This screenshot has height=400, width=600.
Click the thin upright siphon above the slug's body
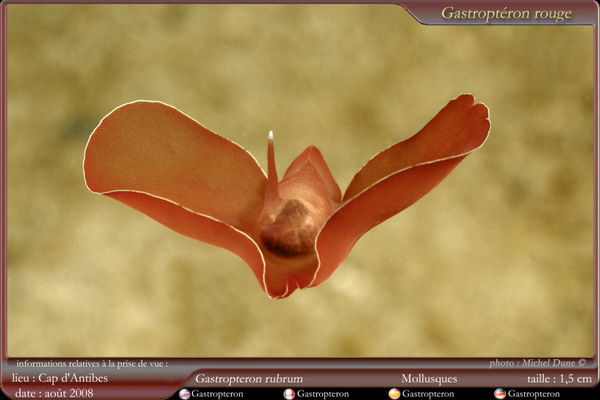pyautogui.click(x=271, y=160)
